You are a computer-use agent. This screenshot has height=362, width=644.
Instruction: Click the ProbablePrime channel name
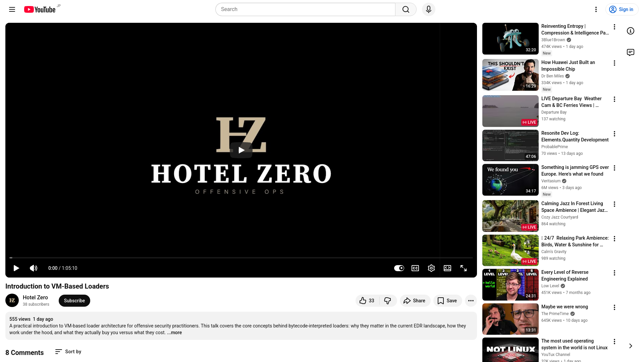pyautogui.click(x=554, y=147)
